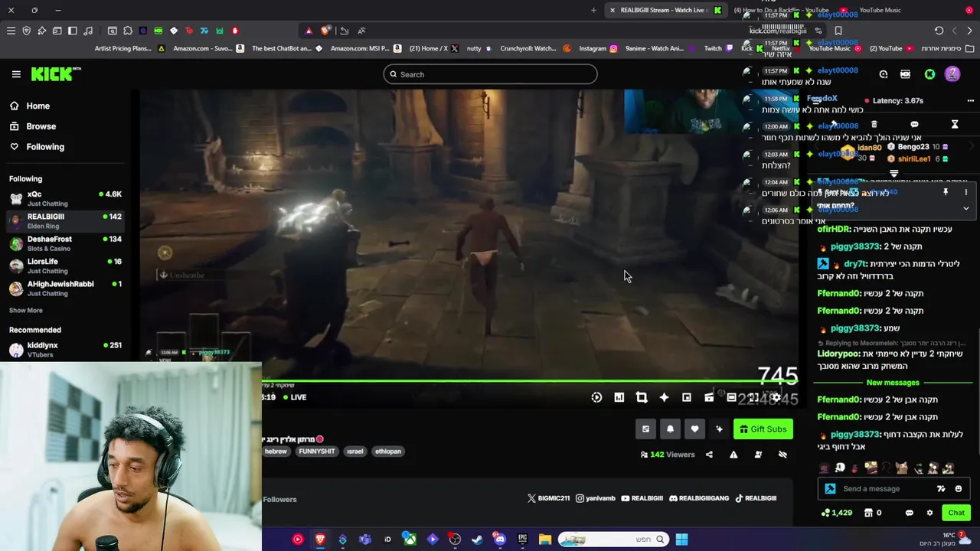Viewport: 980px width, 551px height.
Task: Open chat settings gear icon
Action: 929,513
